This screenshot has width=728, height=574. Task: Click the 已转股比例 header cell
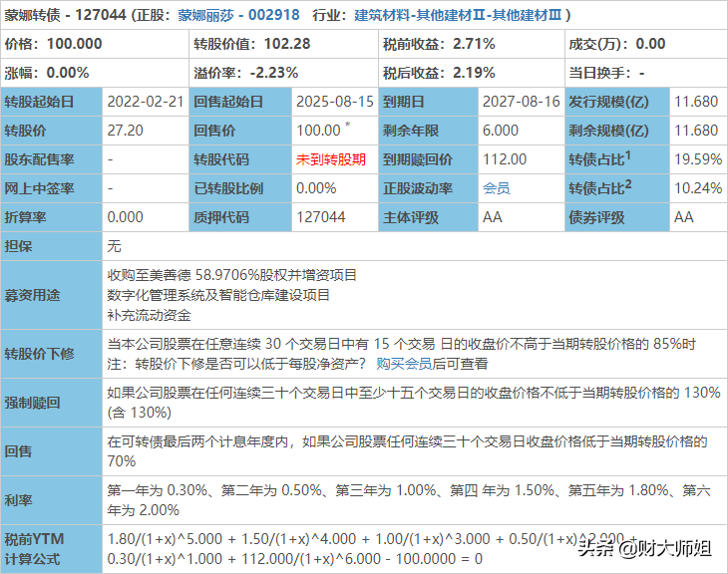240,188
